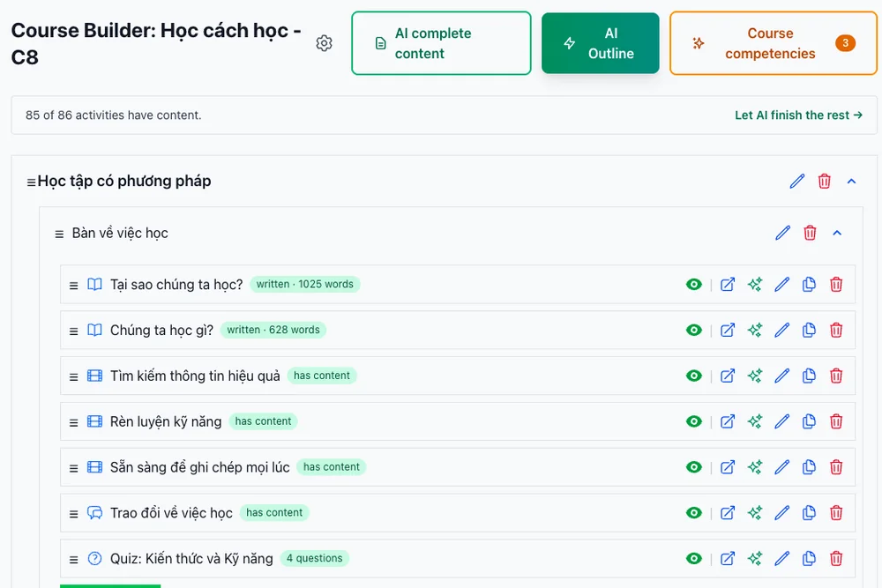This screenshot has width=882, height=588.
Task: Open Tại sao chúng ta học? in external editor
Action: coord(728,285)
